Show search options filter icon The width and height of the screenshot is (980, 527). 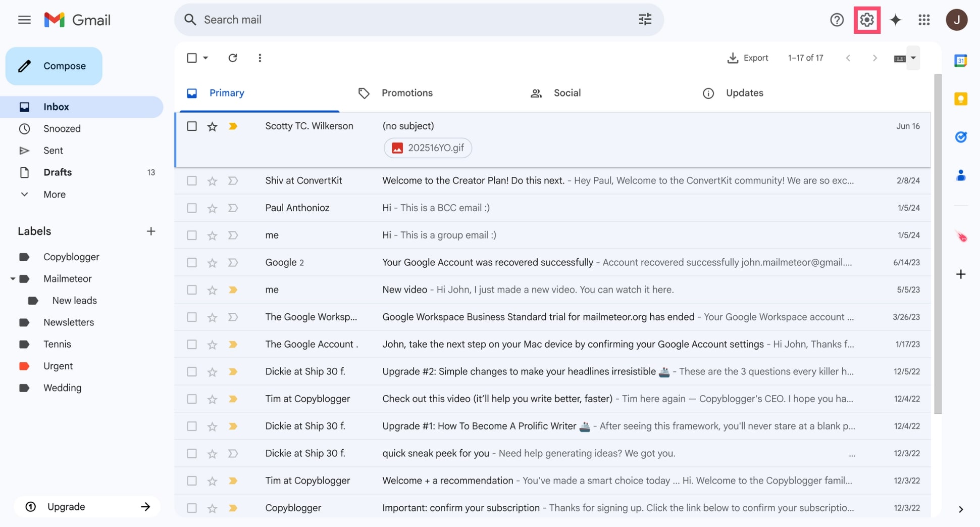[x=645, y=20]
